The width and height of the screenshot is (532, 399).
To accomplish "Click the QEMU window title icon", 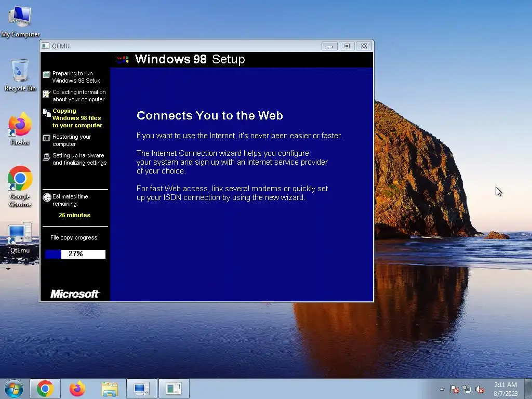I will [46, 46].
